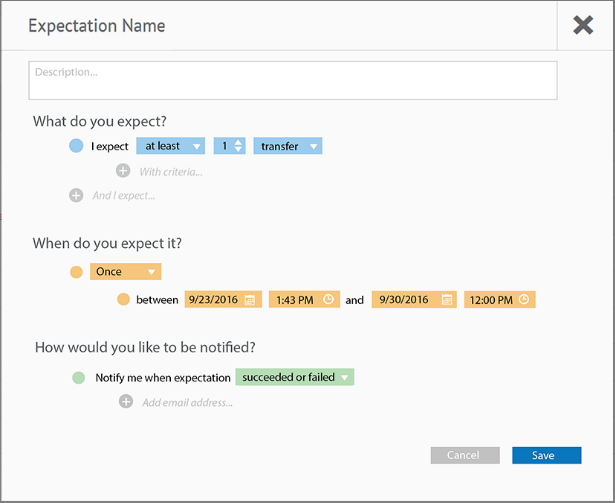Click the plus icon beside Add email address
615x503 pixels.
coord(126,401)
